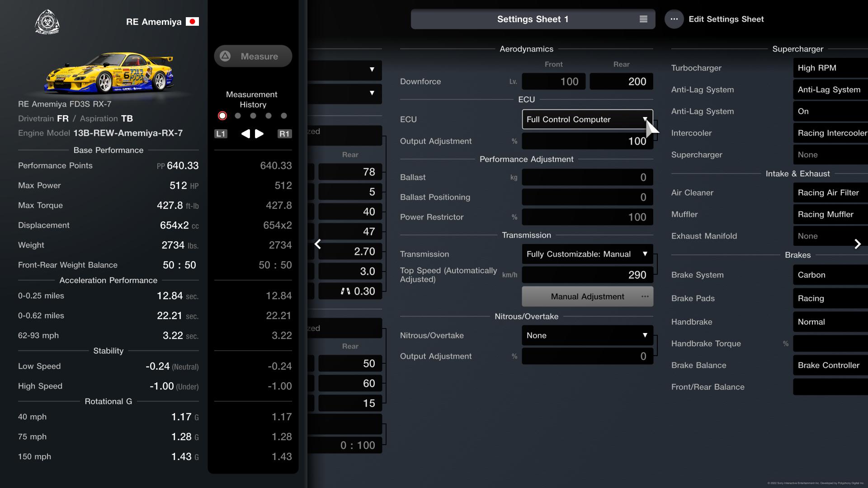Open the Racing Air Filter selector
The width and height of the screenshot is (868, 488).
pyautogui.click(x=830, y=192)
